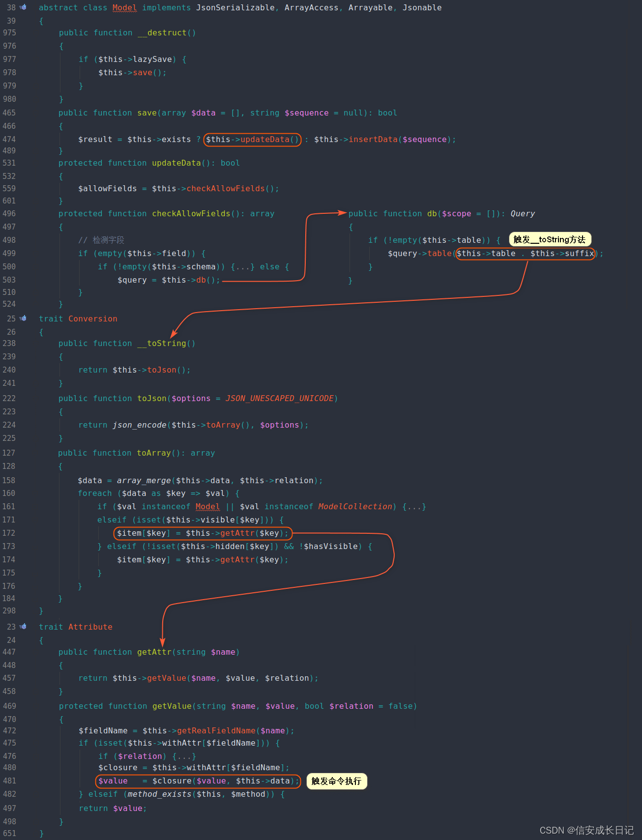Click hidden property on line 173
The image size is (642, 840).
(230, 547)
